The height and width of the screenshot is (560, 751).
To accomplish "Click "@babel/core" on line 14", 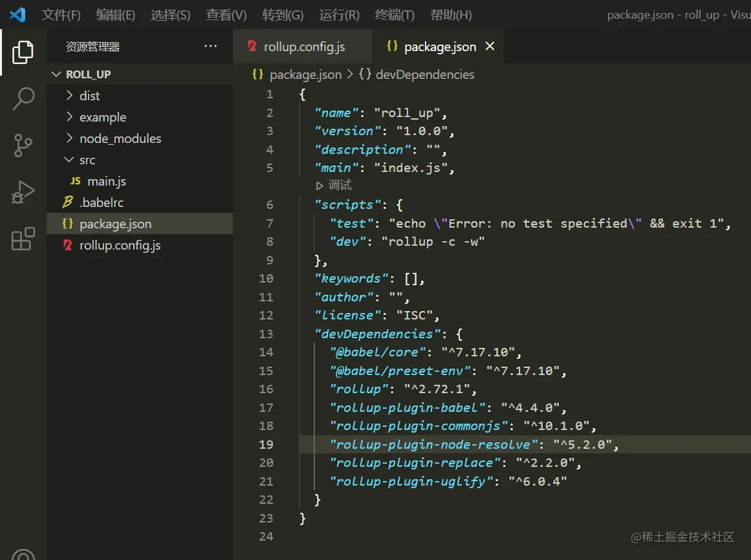I will (377, 352).
